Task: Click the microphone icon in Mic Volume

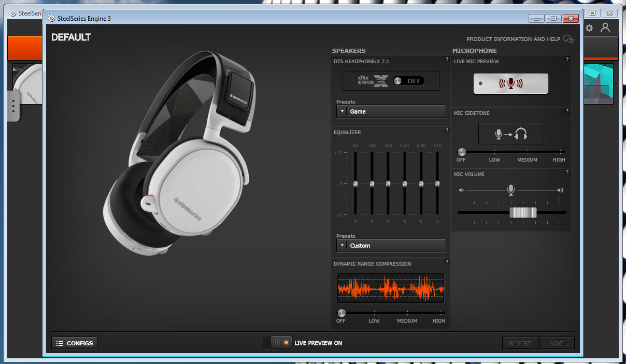Action: 511,190
